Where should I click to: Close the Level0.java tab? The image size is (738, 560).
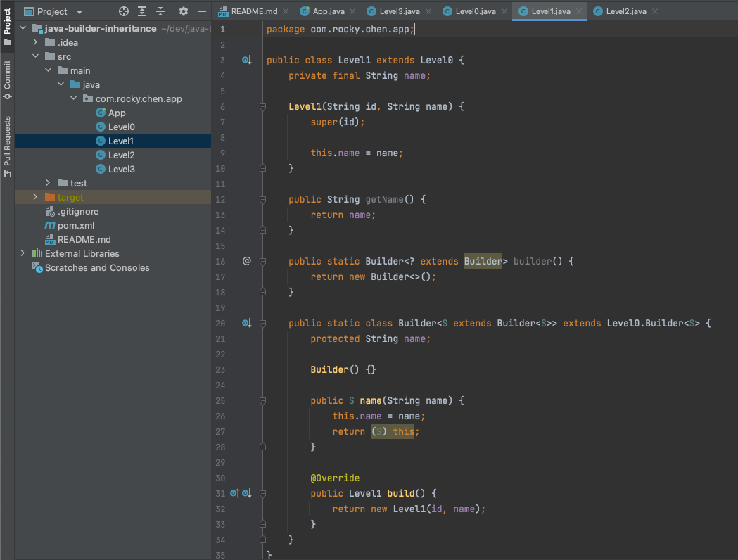504,11
